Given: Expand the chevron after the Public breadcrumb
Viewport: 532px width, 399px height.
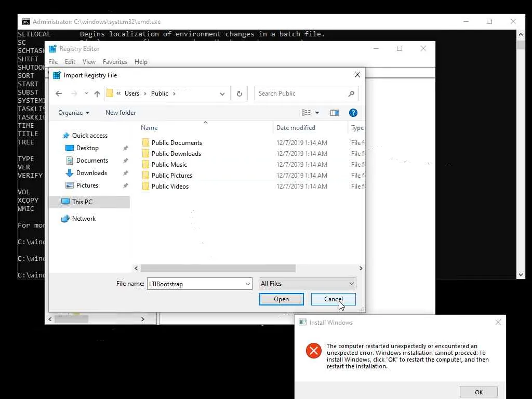Looking at the screenshot, I should 175,94.
